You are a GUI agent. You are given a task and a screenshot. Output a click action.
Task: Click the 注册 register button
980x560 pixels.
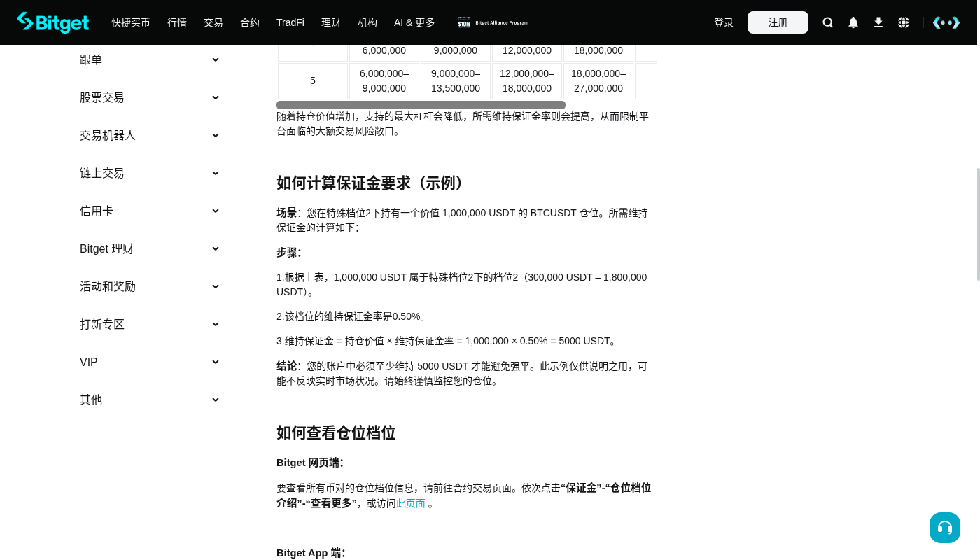coord(778,22)
